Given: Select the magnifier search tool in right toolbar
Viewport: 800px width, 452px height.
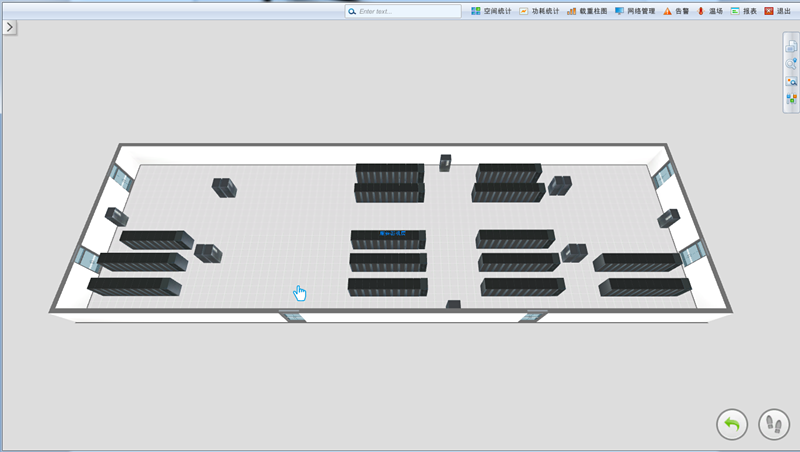Looking at the screenshot, I should 791,63.
